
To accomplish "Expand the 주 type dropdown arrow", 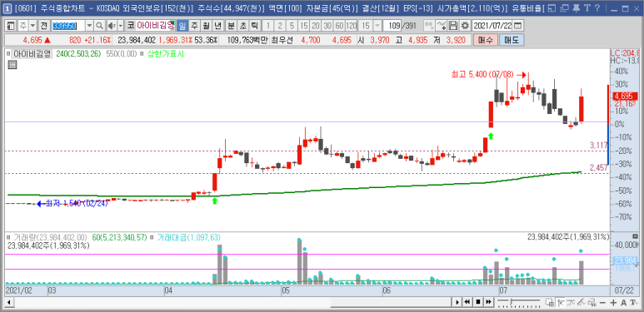I will coord(32,26).
